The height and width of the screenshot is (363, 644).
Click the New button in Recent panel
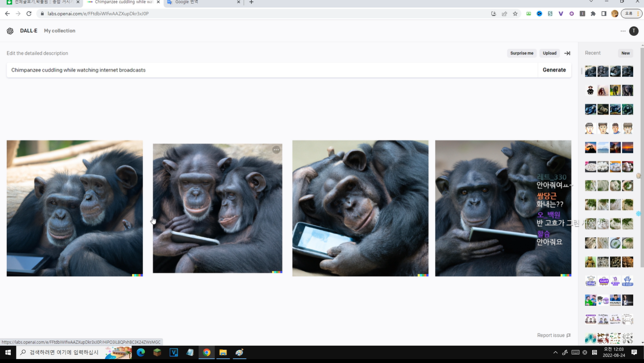click(x=625, y=53)
